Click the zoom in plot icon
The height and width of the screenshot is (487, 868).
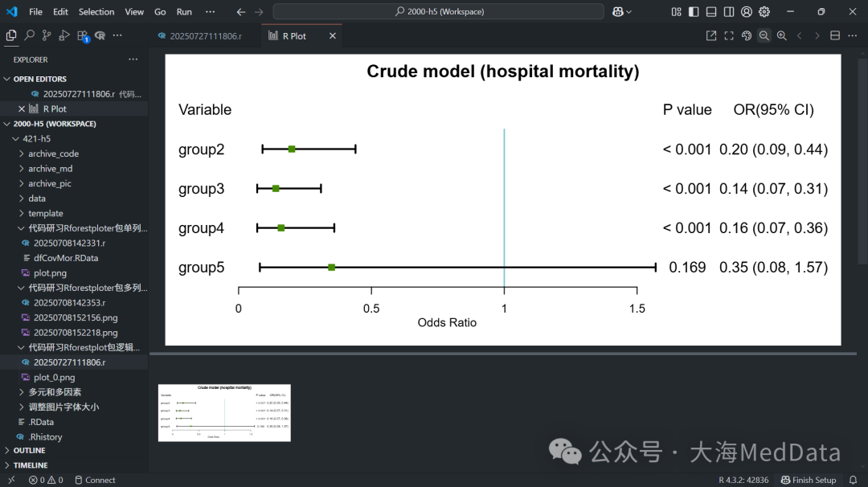click(x=782, y=35)
